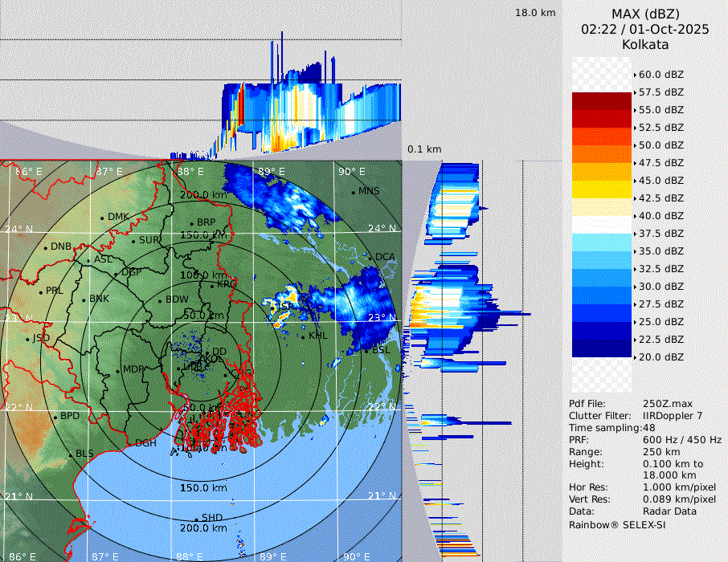Select the KHL station marker
The height and width of the screenshot is (562, 728).
tap(303, 336)
